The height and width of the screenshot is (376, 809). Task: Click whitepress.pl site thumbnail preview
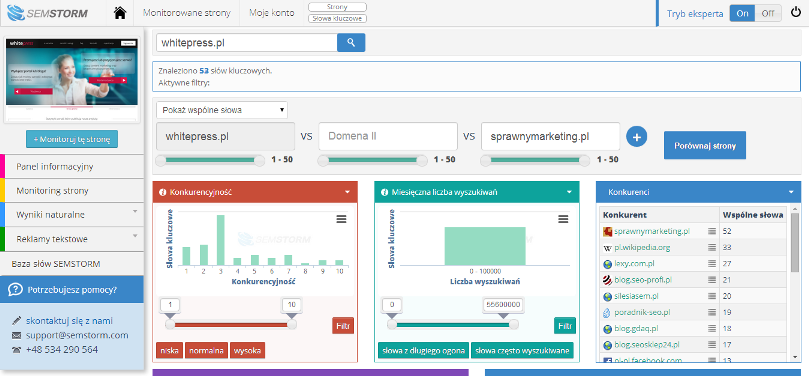[x=72, y=80]
